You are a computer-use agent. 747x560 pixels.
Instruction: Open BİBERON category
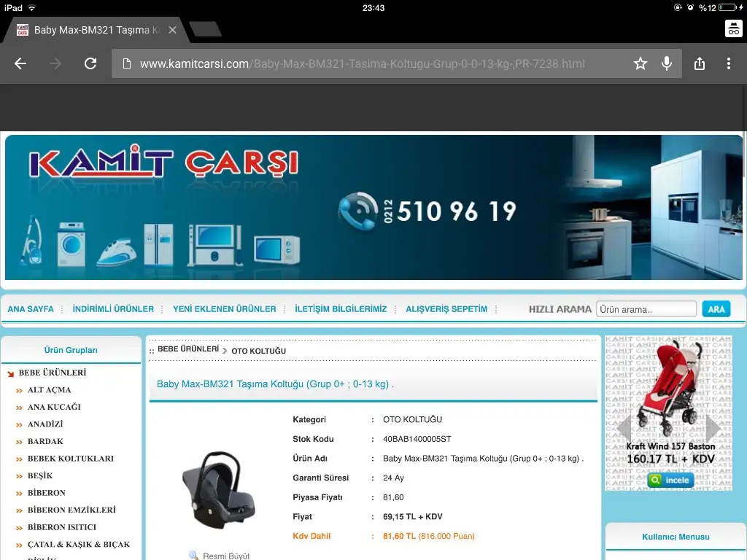[46, 493]
